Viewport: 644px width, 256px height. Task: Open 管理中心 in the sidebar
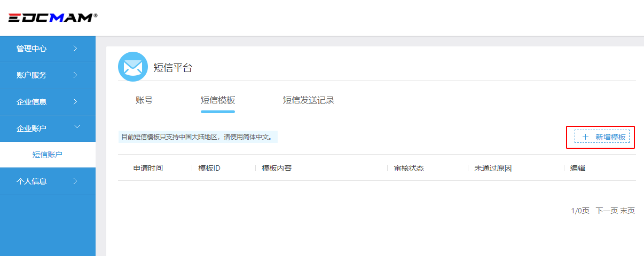32,49
